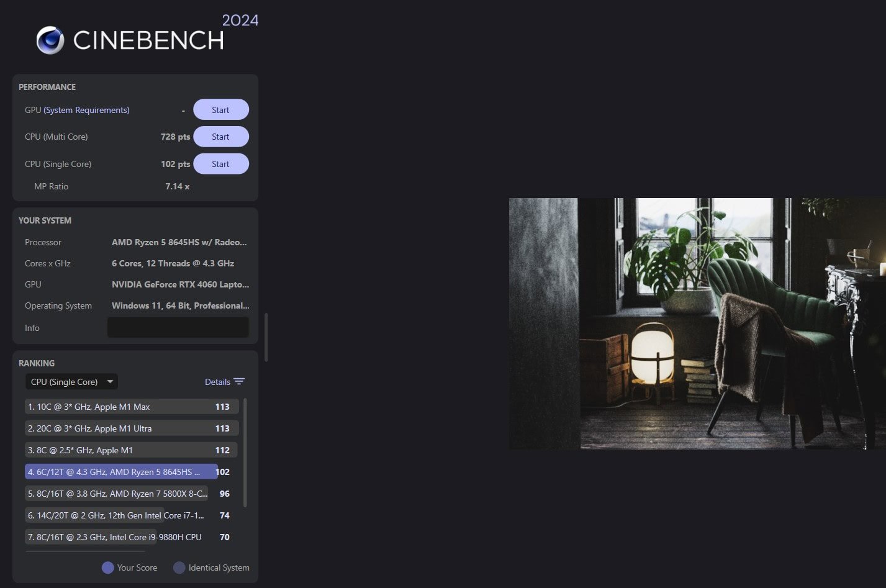Viewport: 886px width, 588px height.
Task: Click the CINEBENCH 2024 title text
Action: [165, 34]
